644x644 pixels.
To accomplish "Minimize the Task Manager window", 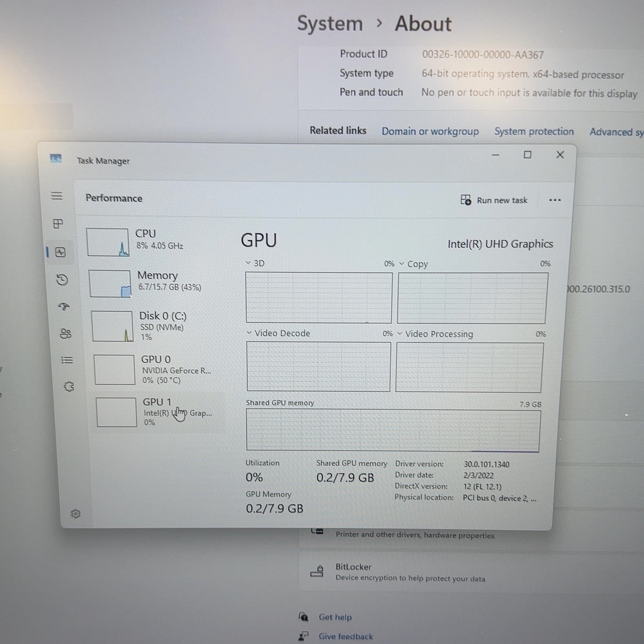I will tap(496, 155).
